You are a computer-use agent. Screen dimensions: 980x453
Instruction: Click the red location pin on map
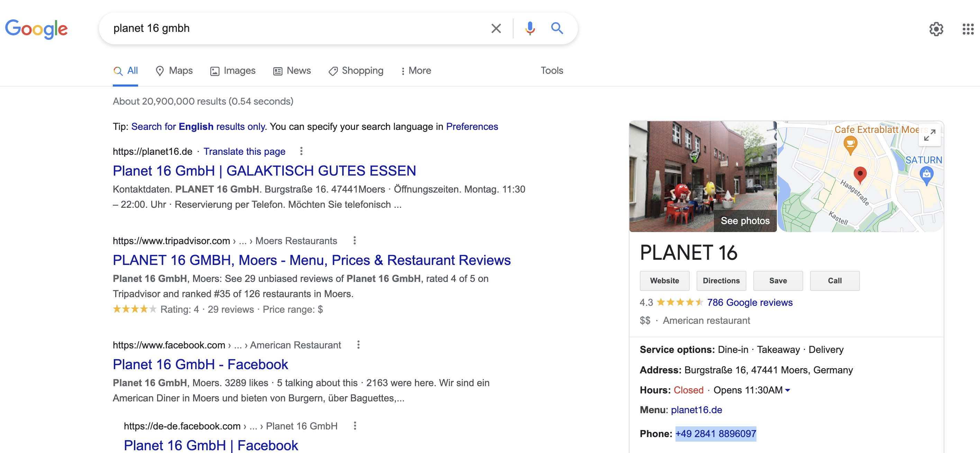coord(860,175)
